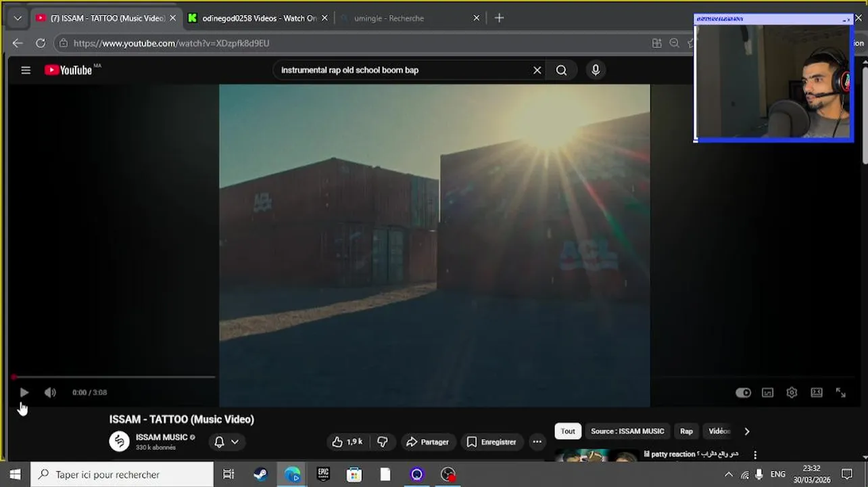
Task: Show hidden system tray icons
Action: click(729, 475)
